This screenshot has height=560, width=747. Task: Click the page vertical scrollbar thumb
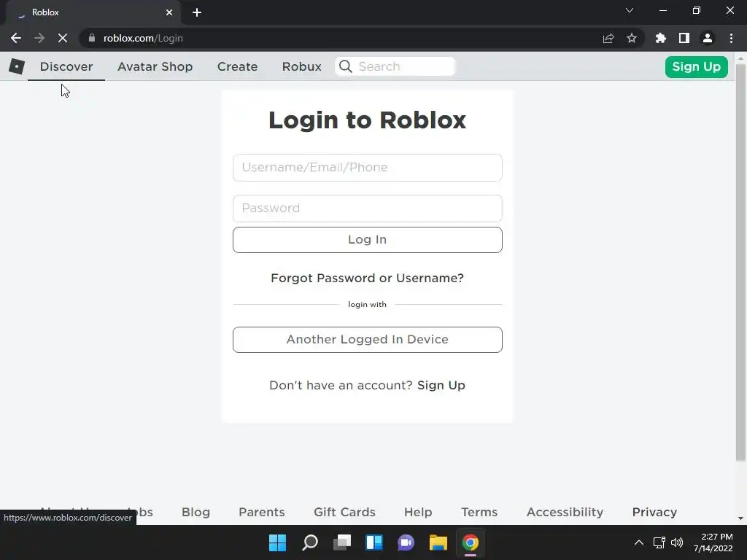[x=740, y=262]
